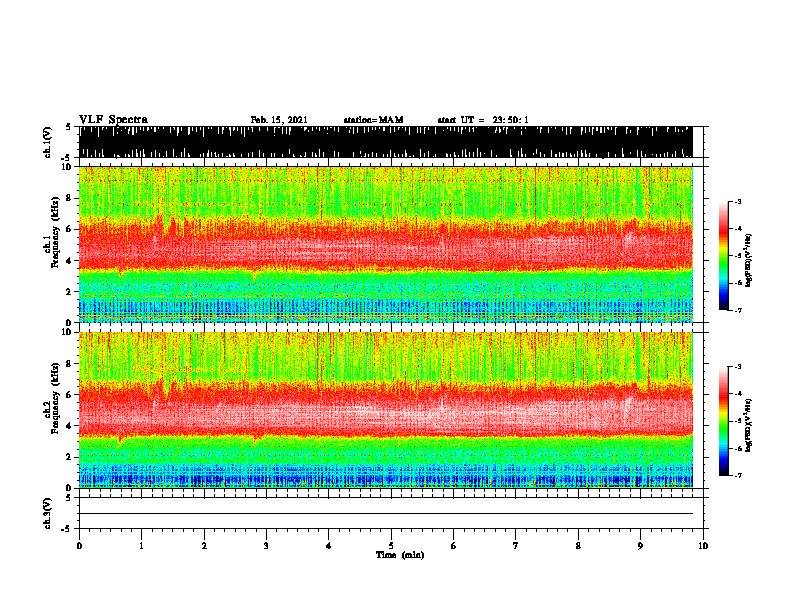Click time axis tick label '6'
792x612 pixels.
point(454,546)
